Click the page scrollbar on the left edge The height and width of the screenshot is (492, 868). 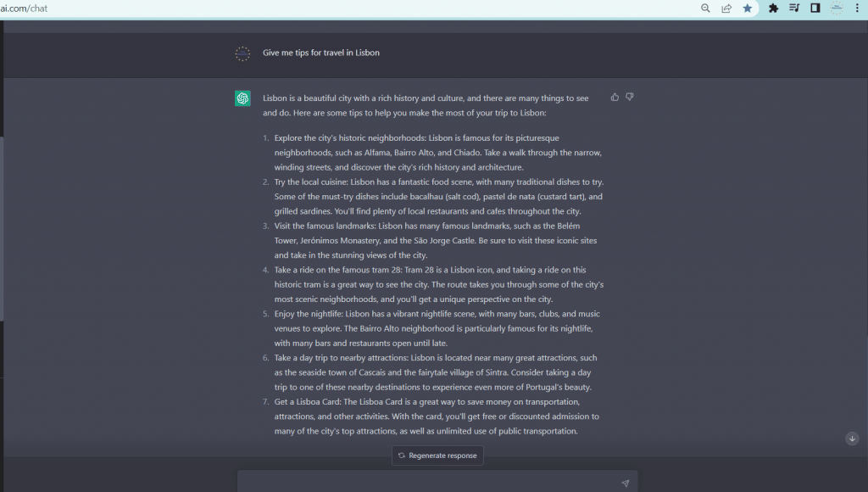(2, 228)
